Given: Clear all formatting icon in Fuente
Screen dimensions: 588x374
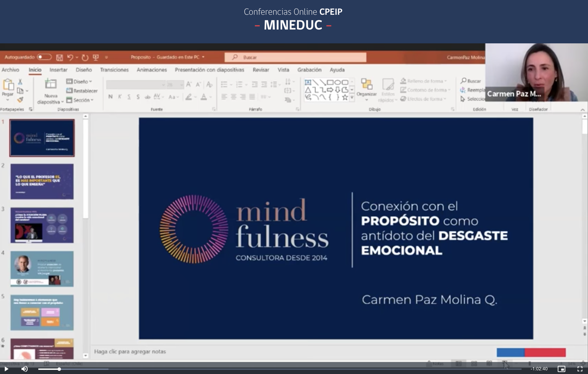Looking at the screenshot, I should point(209,84).
